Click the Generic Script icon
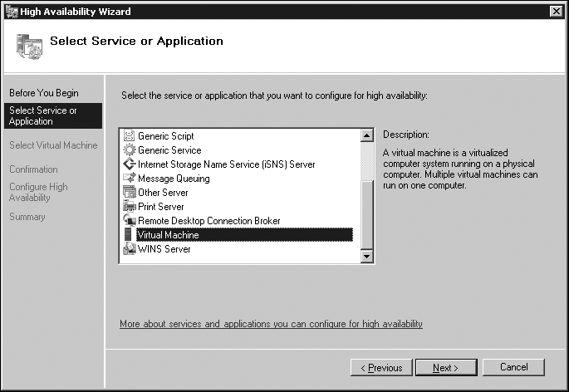This screenshot has height=392, width=569. click(130, 135)
